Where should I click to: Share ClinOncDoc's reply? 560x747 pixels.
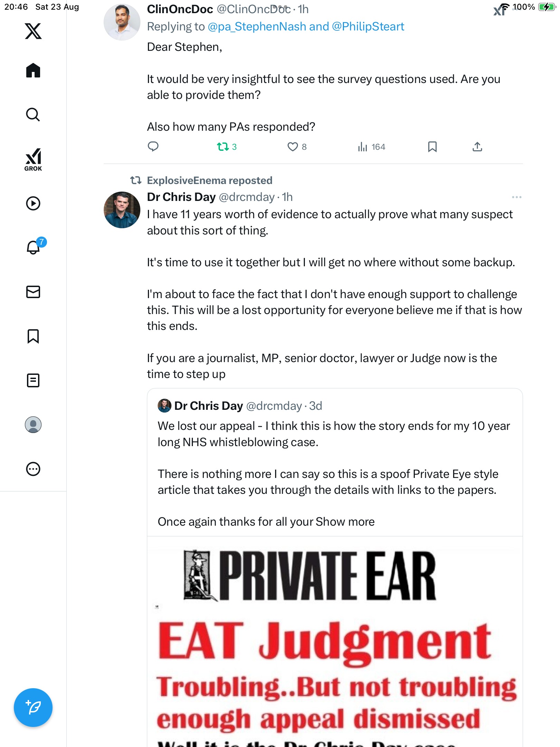click(477, 147)
